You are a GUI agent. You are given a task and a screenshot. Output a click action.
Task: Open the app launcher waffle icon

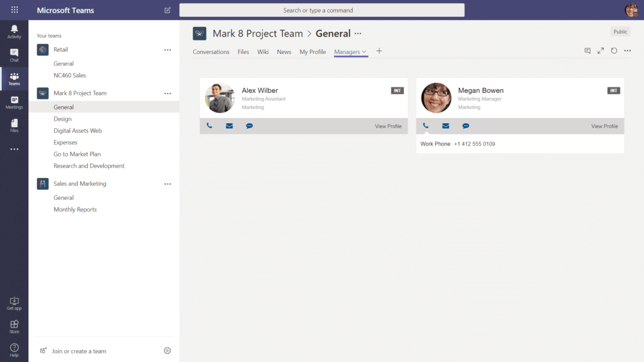point(14,9)
